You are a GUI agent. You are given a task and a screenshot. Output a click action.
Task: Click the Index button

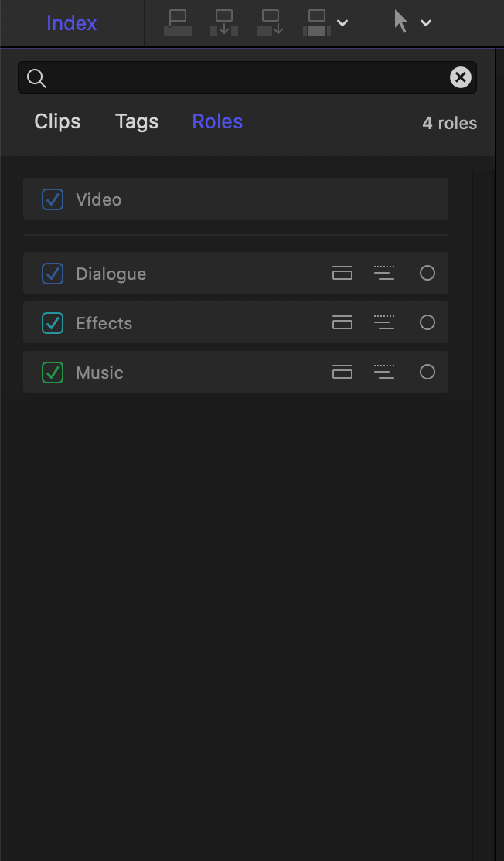71,22
